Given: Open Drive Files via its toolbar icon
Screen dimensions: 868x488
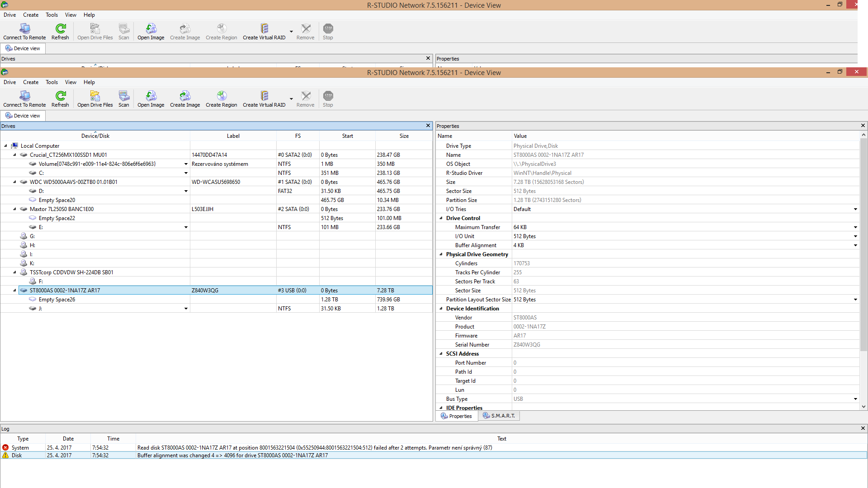Looking at the screenshot, I should pyautogui.click(x=95, y=96).
